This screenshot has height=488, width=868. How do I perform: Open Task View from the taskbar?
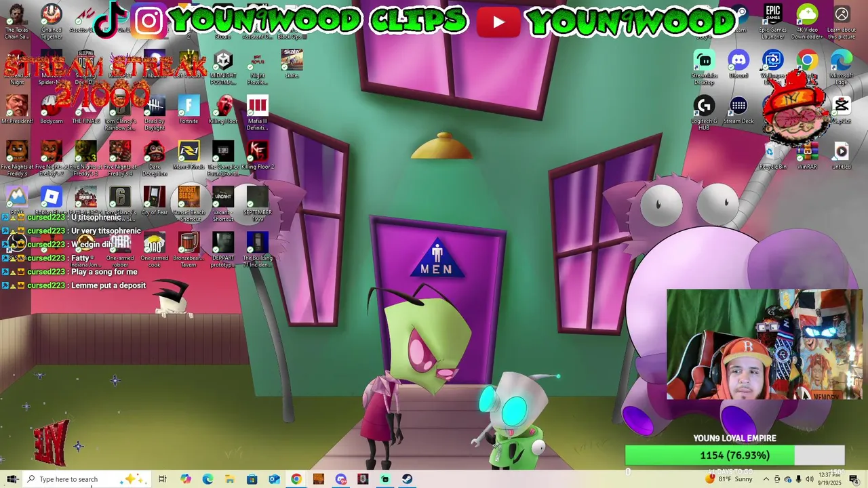[163, 479]
